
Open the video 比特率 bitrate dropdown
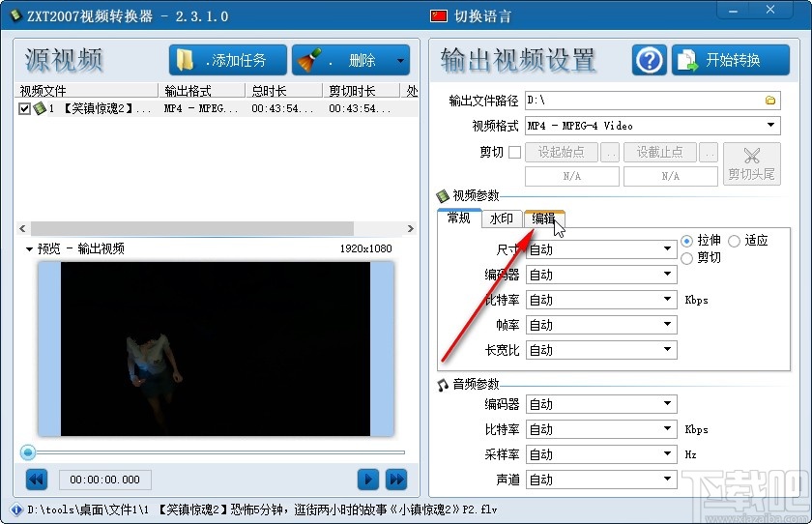click(x=601, y=300)
